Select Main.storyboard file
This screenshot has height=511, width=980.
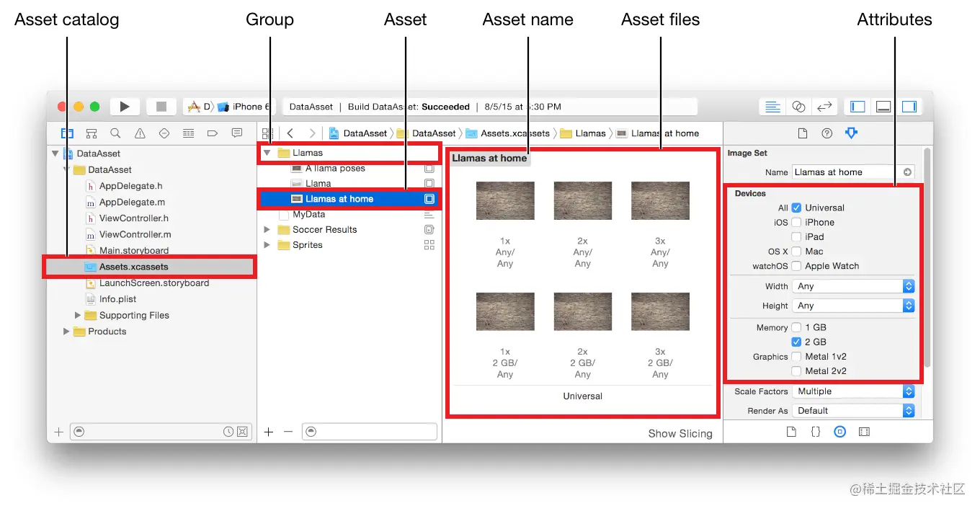coord(134,251)
